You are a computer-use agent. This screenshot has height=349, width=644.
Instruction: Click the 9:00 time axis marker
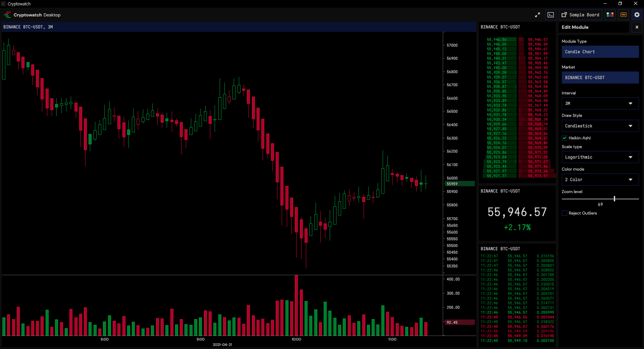201,339
